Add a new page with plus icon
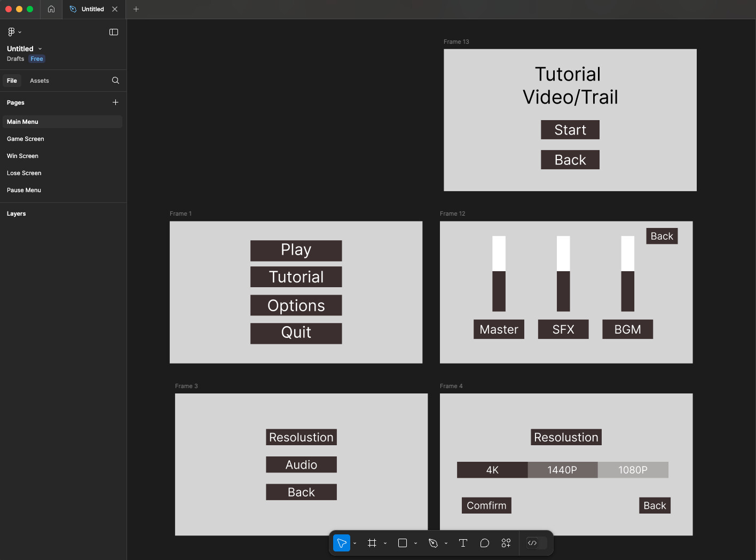The width and height of the screenshot is (756, 560). [x=115, y=102]
